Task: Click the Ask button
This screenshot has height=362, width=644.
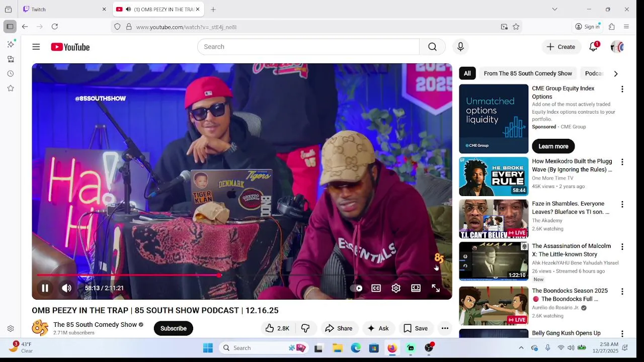Action: (378, 328)
